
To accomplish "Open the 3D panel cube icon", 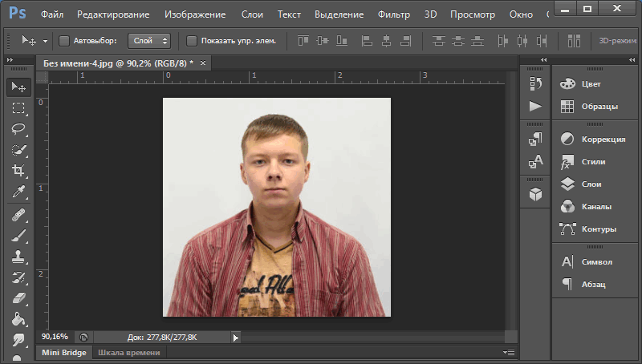I will 535,194.
